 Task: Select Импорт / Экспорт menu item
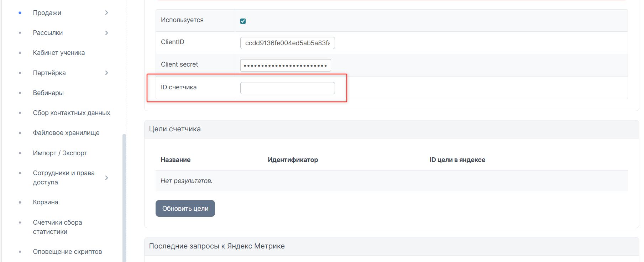pos(60,153)
